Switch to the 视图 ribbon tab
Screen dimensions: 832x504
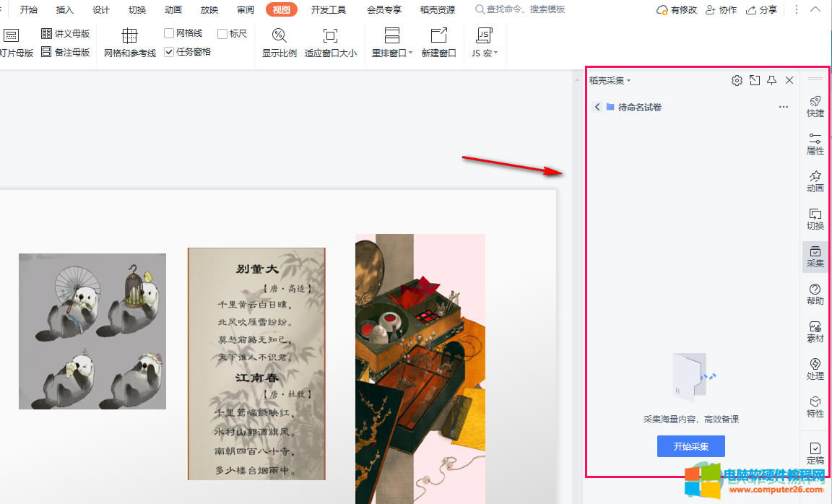click(x=281, y=9)
